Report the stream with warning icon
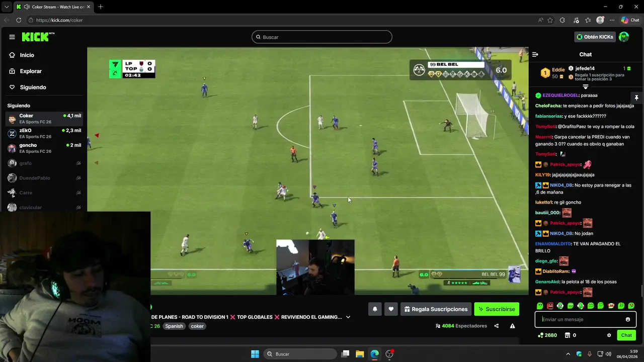Image resolution: width=644 pixels, height=362 pixels. point(512,326)
